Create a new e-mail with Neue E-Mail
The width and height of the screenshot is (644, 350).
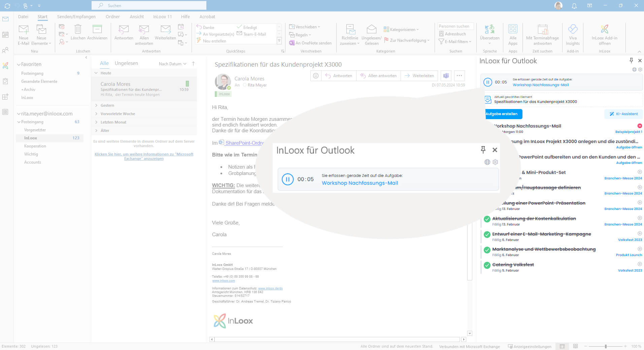tap(24, 35)
